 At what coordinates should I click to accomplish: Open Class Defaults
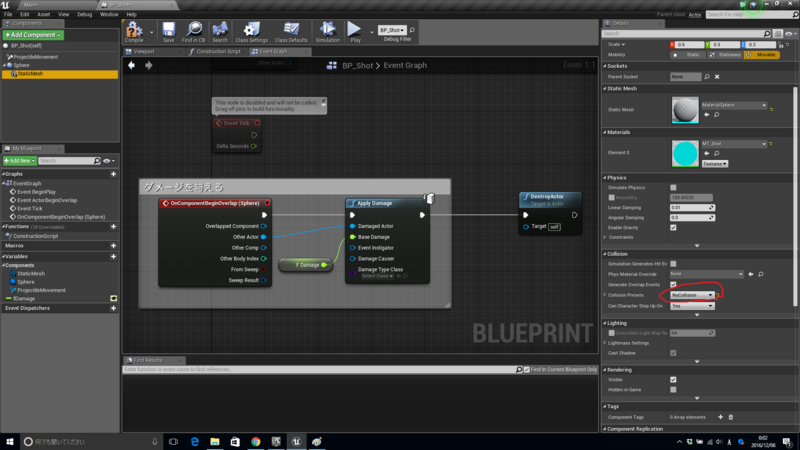(x=291, y=32)
